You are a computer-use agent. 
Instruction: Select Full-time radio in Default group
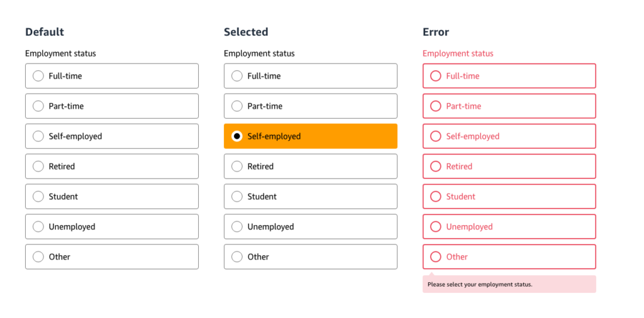[38, 76]
